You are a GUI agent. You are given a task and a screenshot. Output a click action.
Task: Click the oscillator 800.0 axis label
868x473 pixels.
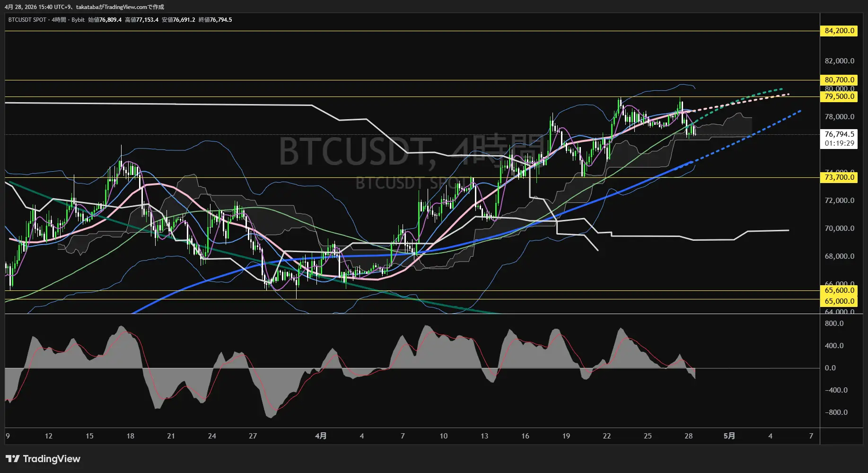tap(834, 324)
